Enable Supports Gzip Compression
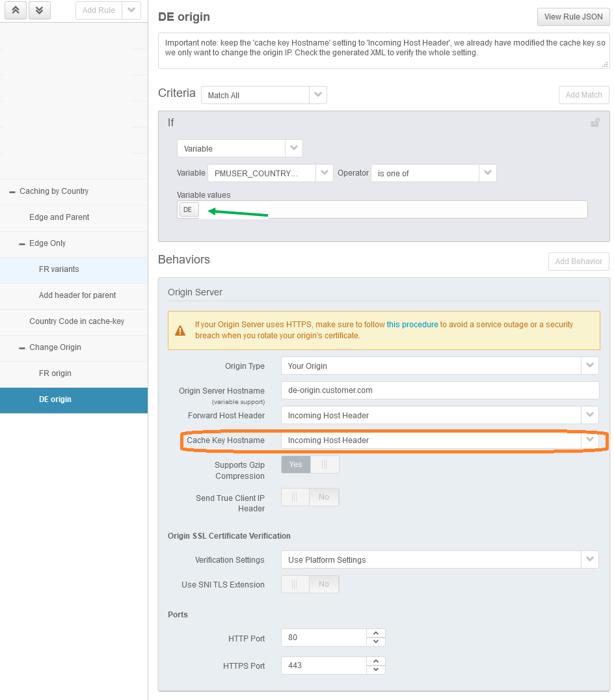 tap(295, 464)
